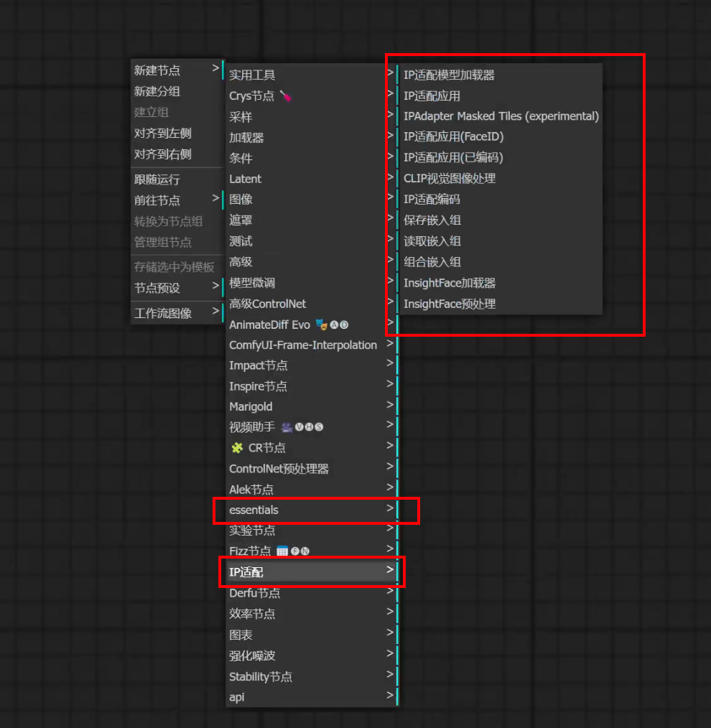711x728 pixels.
Task: Expand the 工作流图像 submenu arrow
Action: (x=215, y=311)
